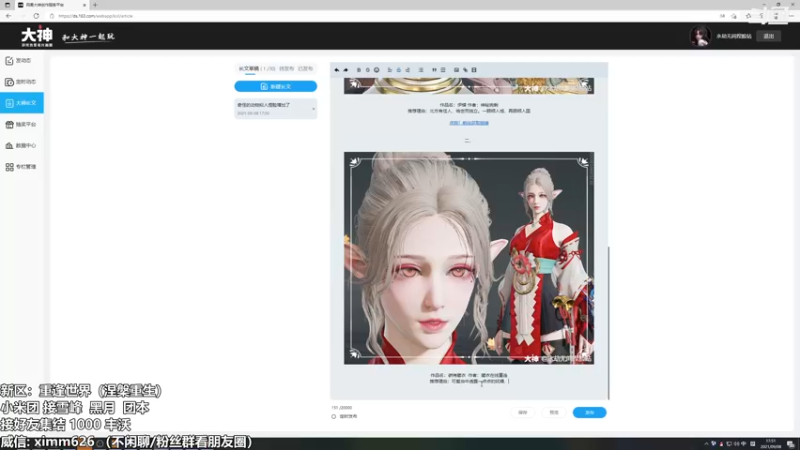This screenshot has width=800, height=450.
Task: Click the blue 发布 publish button
Action: (x=589, y=412)
